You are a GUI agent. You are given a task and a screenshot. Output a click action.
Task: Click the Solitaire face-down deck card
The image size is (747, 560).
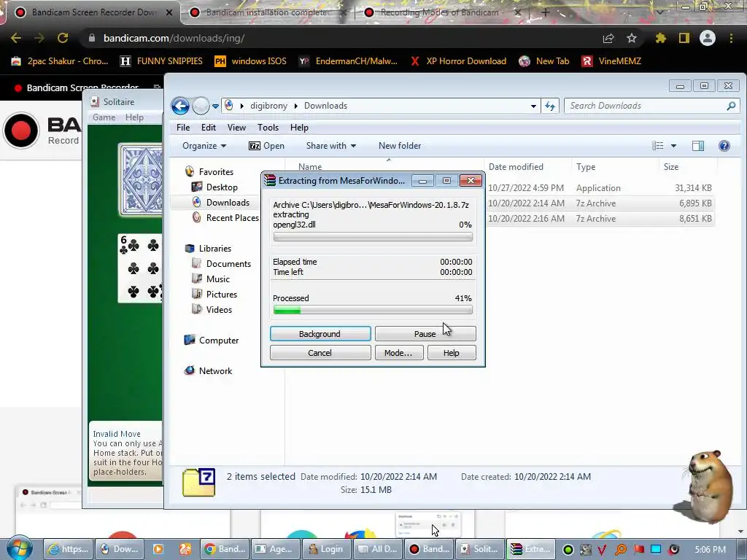[x=140, y=179]
